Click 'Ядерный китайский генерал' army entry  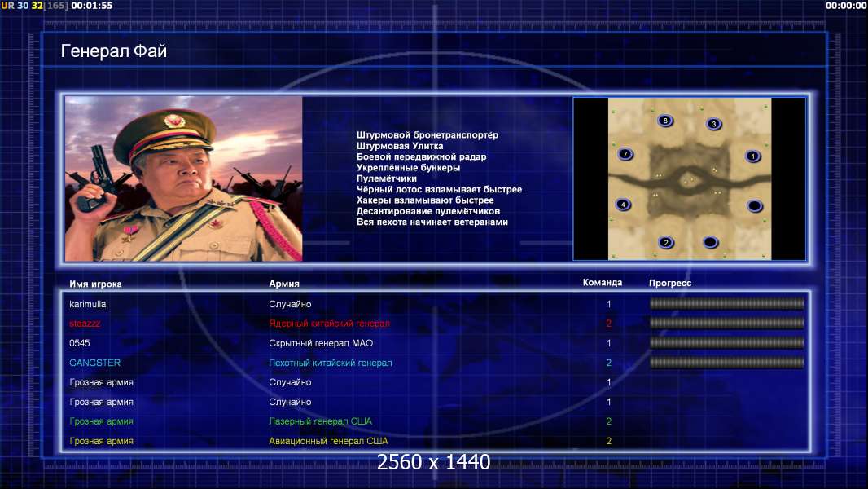(330, 324)
